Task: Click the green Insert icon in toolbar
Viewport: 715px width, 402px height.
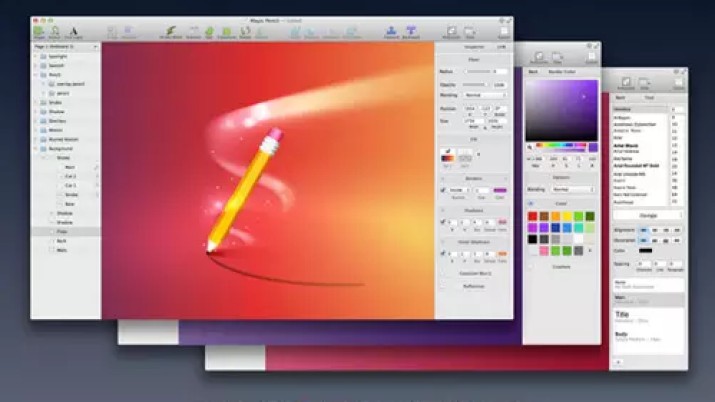Action: pos(39,31)
